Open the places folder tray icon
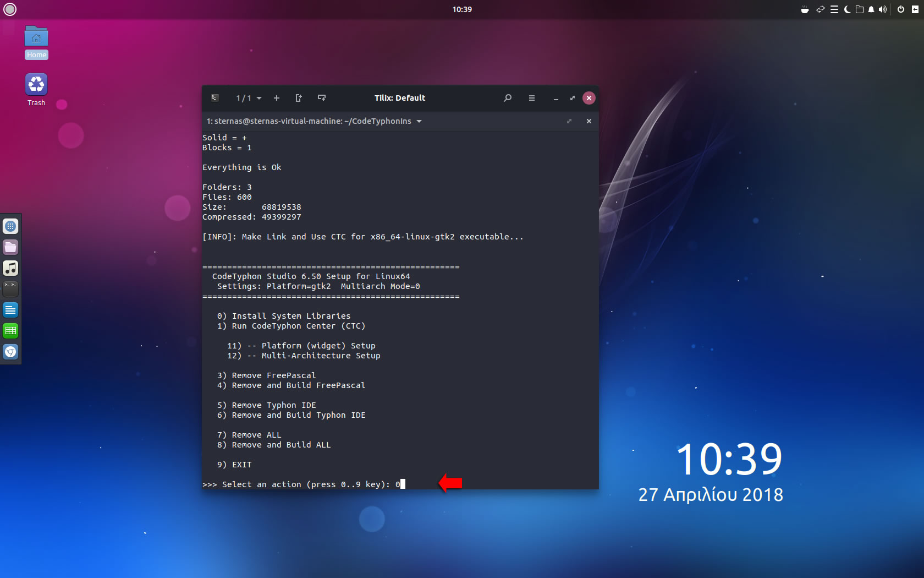 tap(860, 9)
